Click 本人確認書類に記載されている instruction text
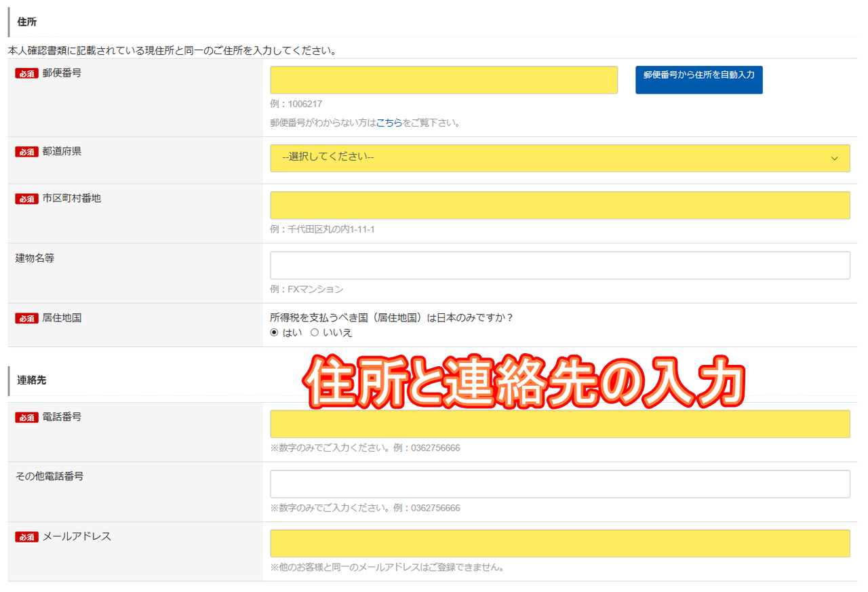Viewport: 868px width, 592px height. pos(173,50)
